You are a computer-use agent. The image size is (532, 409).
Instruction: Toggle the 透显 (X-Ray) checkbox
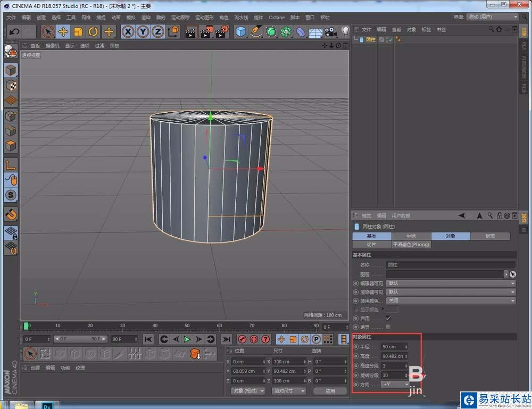(388, 327)
